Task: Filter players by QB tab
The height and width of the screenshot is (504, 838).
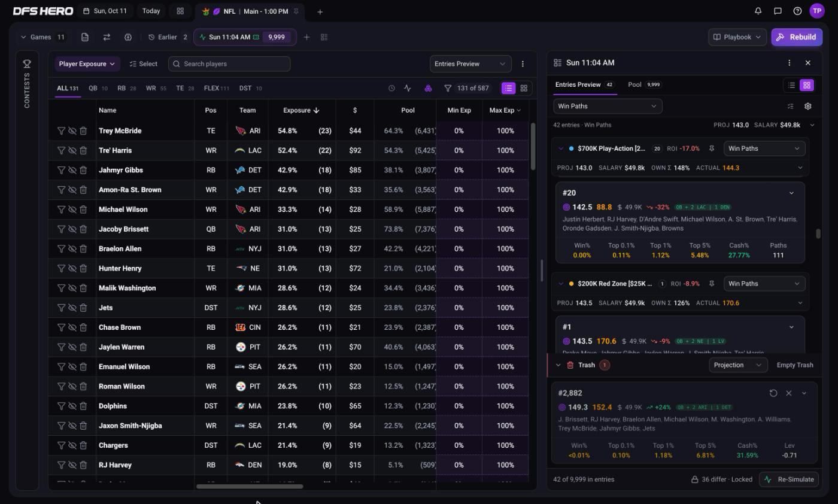Action: [98, 88]
